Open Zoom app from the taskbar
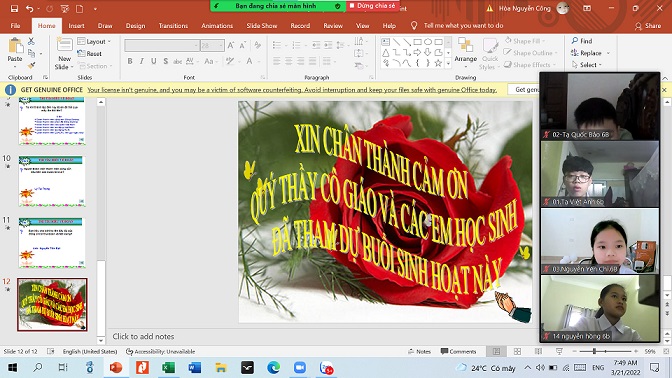The width and height of the screenshot is (672, 378). point(300,368)
